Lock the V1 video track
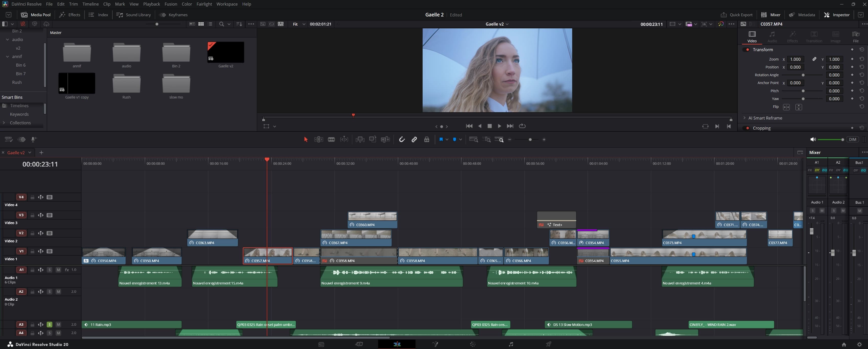This screenshot has height=349, width=868. pyautogui.click(x=32, y=251)
